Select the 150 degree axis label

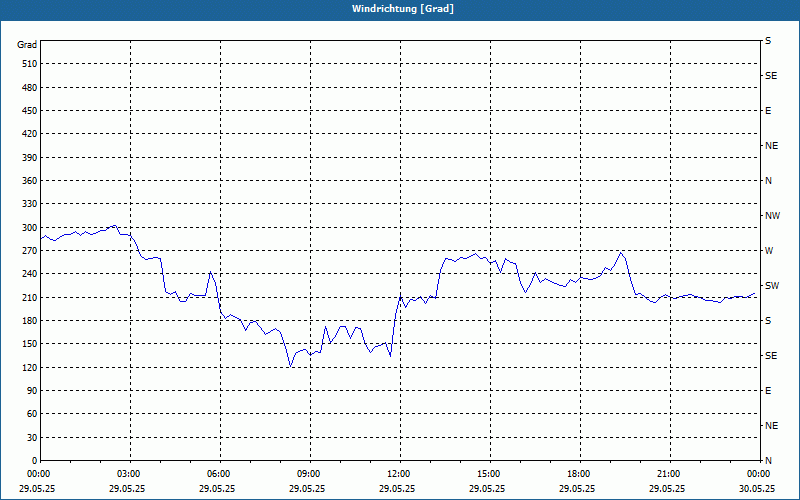coord(29,343)
